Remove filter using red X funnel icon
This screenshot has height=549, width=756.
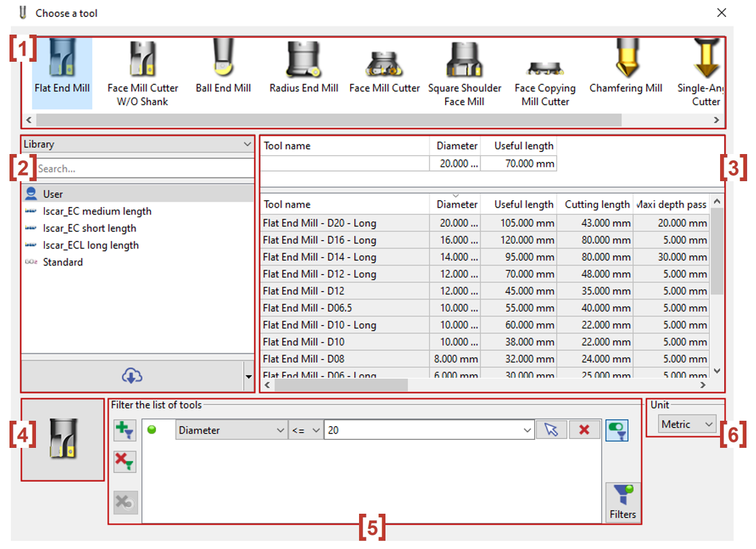click(x=125, y=462)
